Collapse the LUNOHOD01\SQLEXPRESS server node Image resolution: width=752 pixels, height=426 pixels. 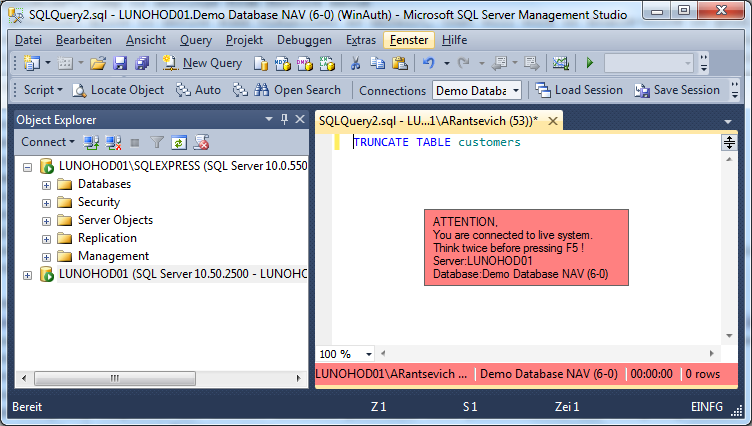pyautogui.click(x=27, y=167)
